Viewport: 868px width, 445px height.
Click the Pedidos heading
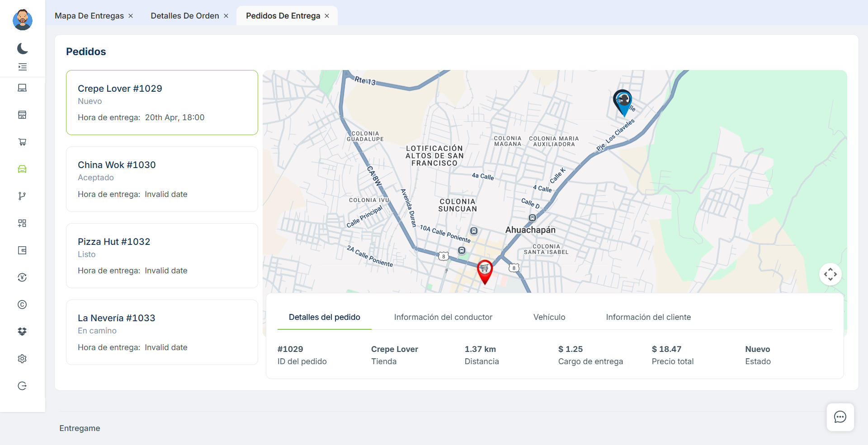(x=86, y=52)
